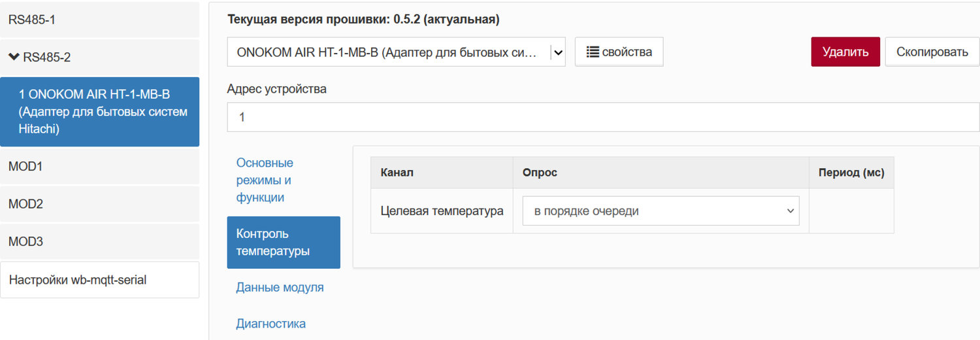Focus the Адрес устройства input field

(x=603, y=118)
